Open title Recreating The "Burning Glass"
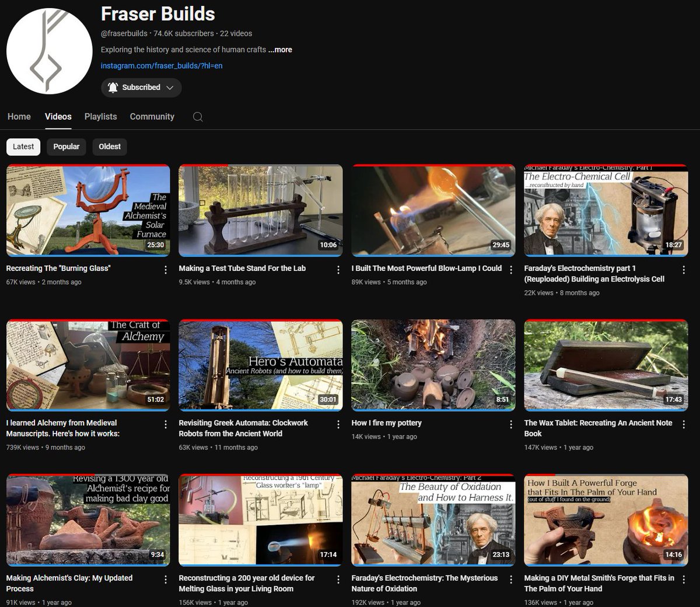 click(58, 268)
